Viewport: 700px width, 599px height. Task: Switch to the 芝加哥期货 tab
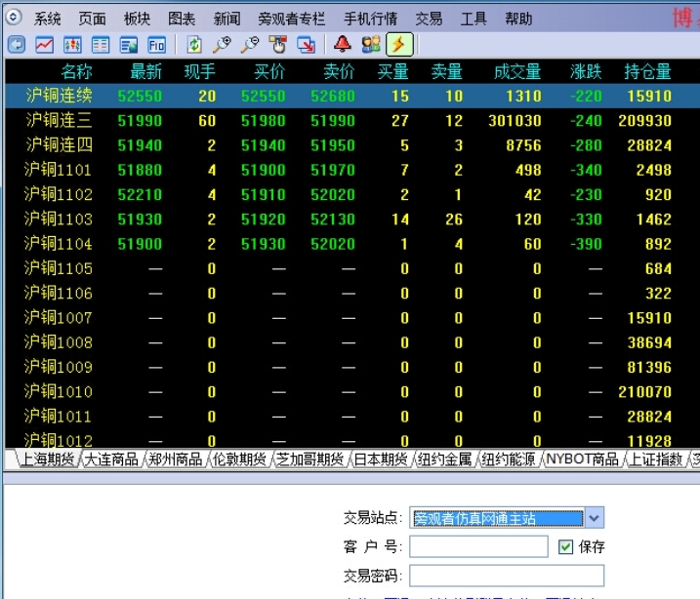click(x=310, y=459)
